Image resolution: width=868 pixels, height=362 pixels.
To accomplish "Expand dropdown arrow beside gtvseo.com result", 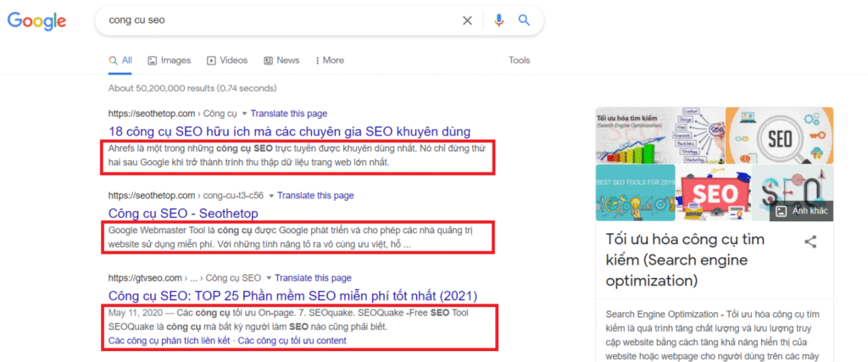I will (269, 278).
